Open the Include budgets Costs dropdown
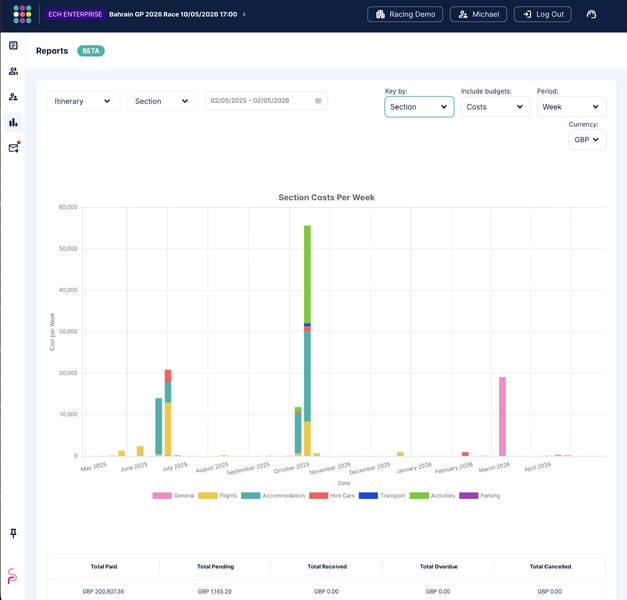The height and width of the screenshot is (600, 627). pos(495,107)
